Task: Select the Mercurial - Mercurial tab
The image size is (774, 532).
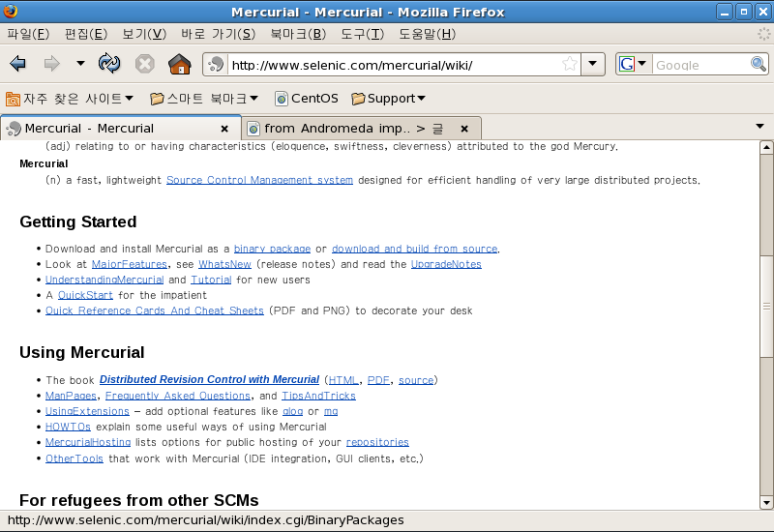Action: pyautogui.click(x=120, y=129)
